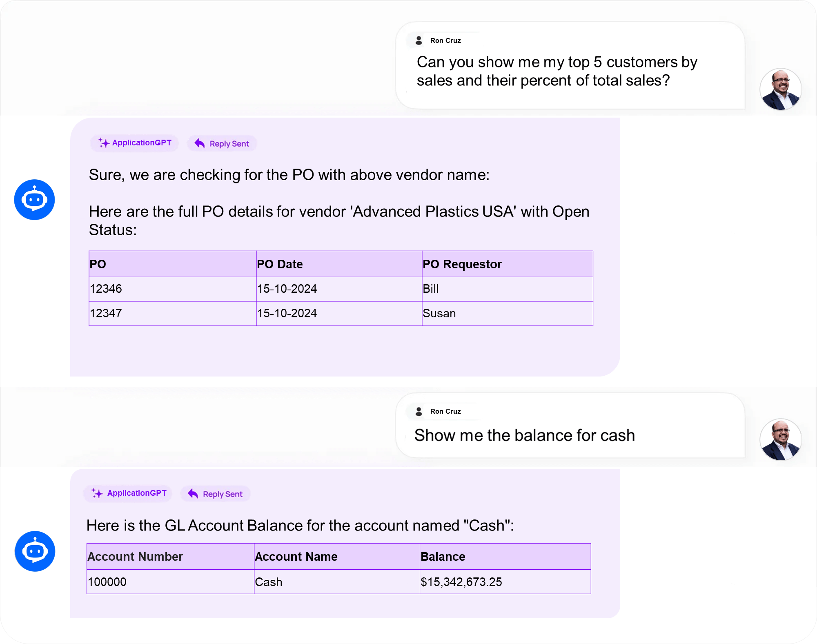The width and height of the screenshot is (817, 644).
Task: Click the top chatbot robot avatar icon
Action: coord(34,200)
